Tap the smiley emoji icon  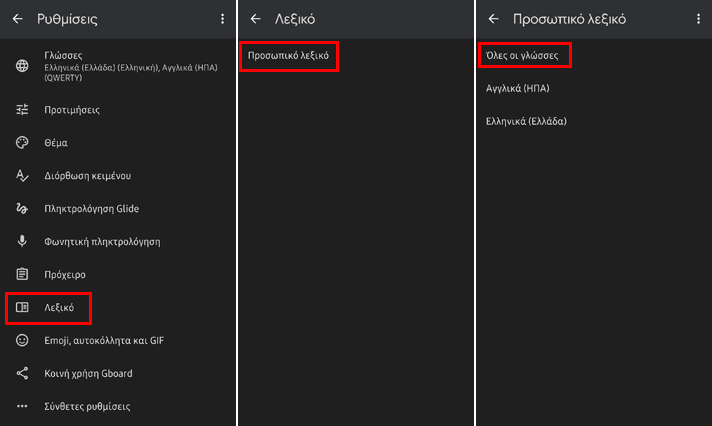(22, 340)
